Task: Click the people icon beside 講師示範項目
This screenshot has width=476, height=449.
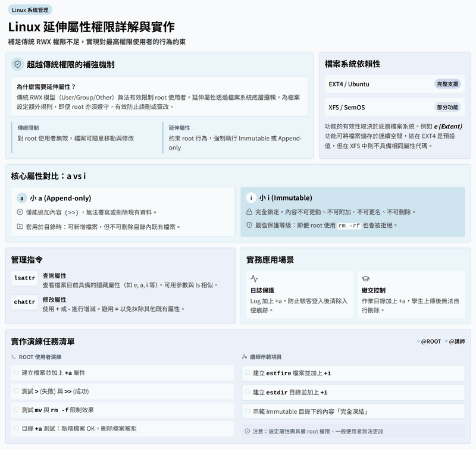Action: tap(245, 357)
